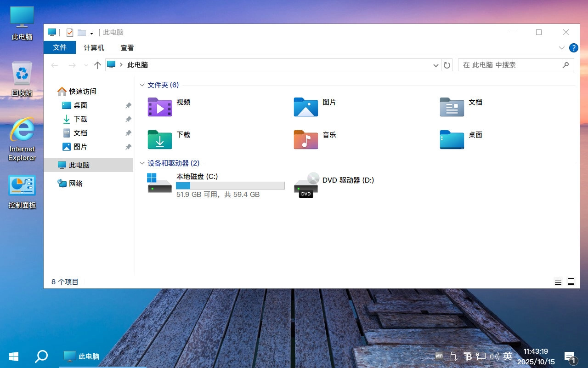Image resolution: width=588 pixels, height=368 pixels.
Task: Switch to the 计算机 ribbon tab
Action: (93, 47)
